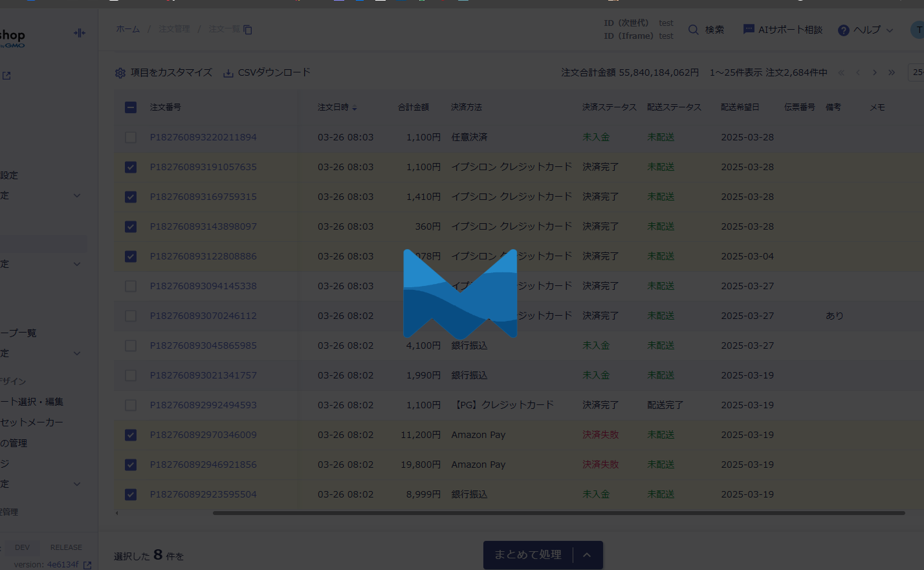
Task: Click the 1,410円 amount cell
Action: coord(424,197)
